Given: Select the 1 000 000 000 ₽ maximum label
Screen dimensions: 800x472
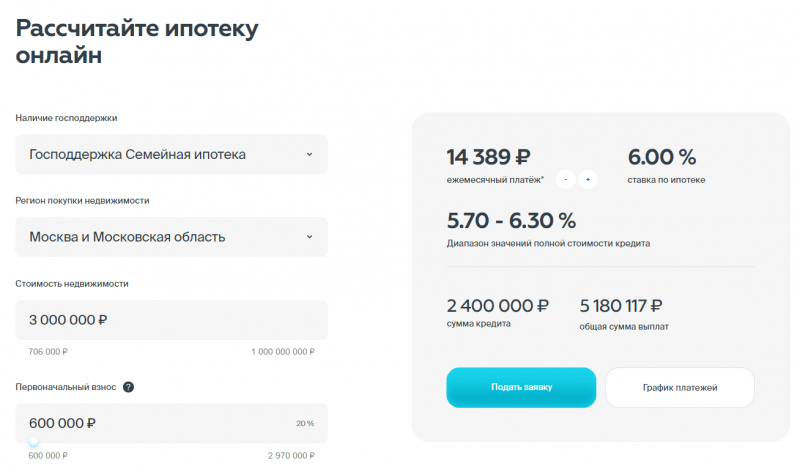Looking at the screenshot, I should tap(283, 352).
